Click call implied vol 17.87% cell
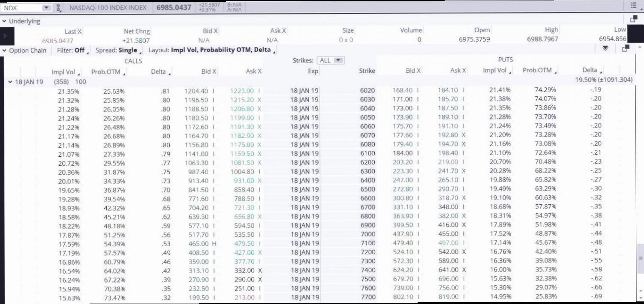Viewport: 644px width, 304px height. [x=69, y=235]
